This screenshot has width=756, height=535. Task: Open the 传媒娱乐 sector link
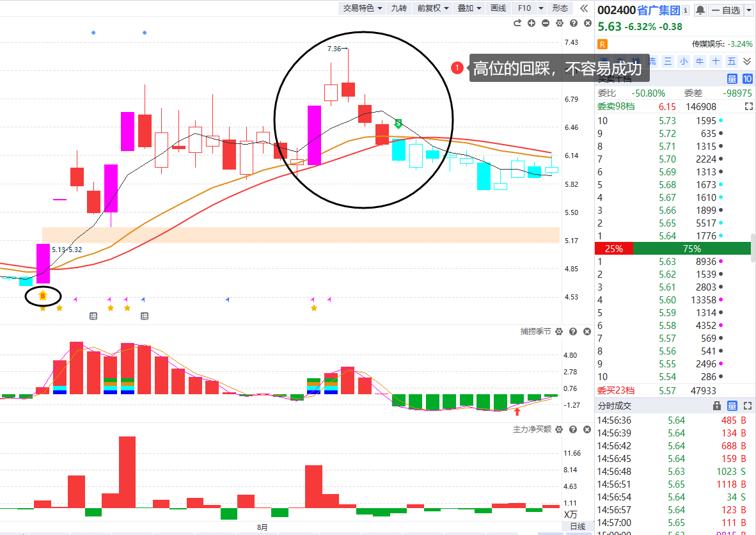click(x=708, y=44)
